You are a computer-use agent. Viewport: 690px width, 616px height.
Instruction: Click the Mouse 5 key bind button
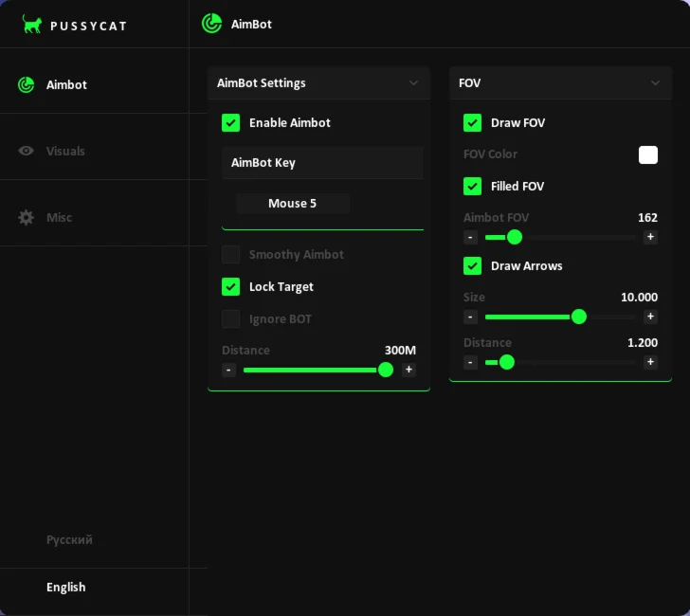pos(293,203)
